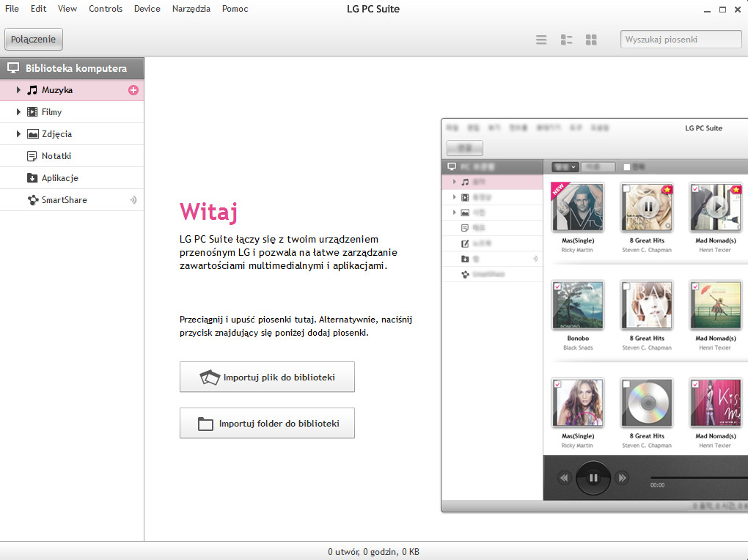
Task: Toggle checkbox on Bonobo album cover
Action: point(557,287)
